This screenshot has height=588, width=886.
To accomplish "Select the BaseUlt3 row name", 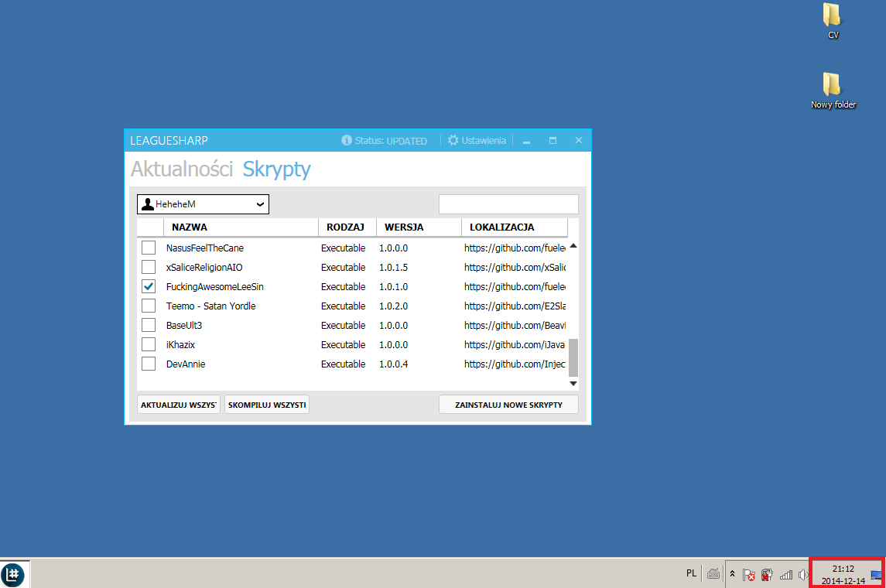I will [183, 326].
